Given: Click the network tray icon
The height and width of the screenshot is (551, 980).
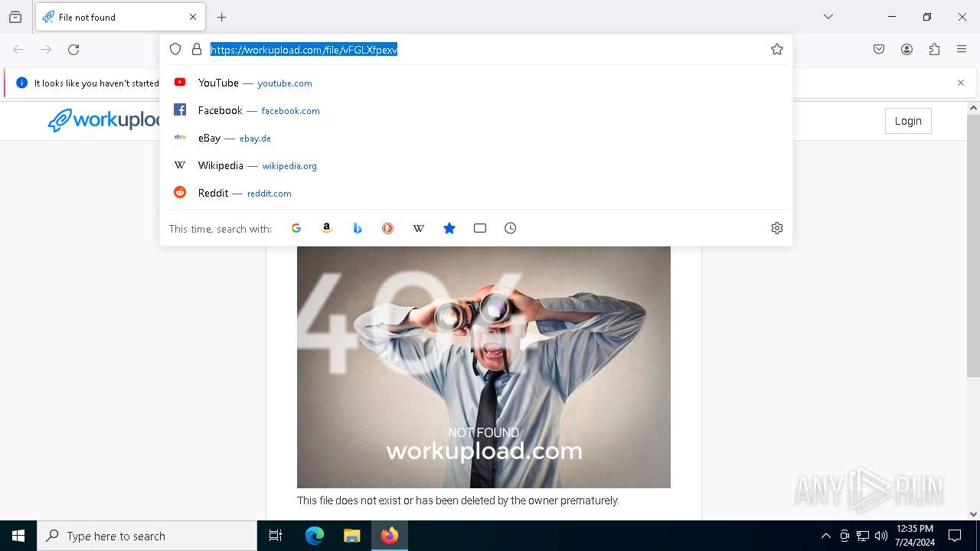Looking at the screenshot, I should (x=863, y=536).
